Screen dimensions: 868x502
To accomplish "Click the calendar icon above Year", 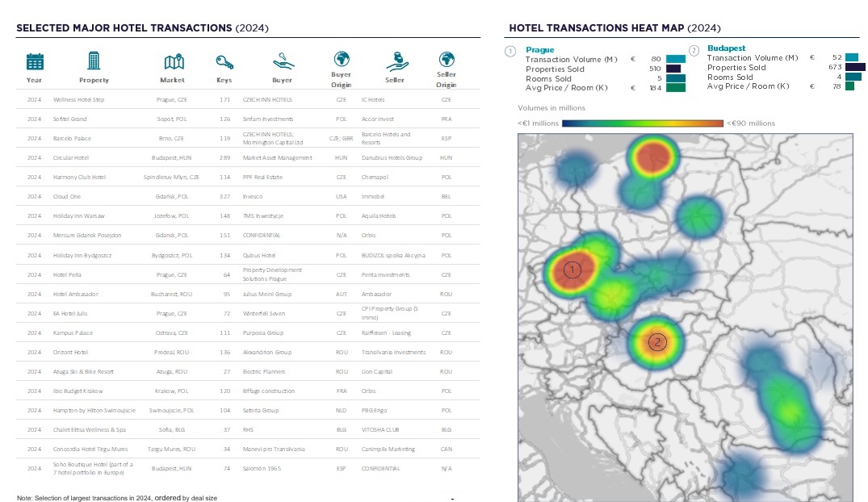I will pos(35,61).
